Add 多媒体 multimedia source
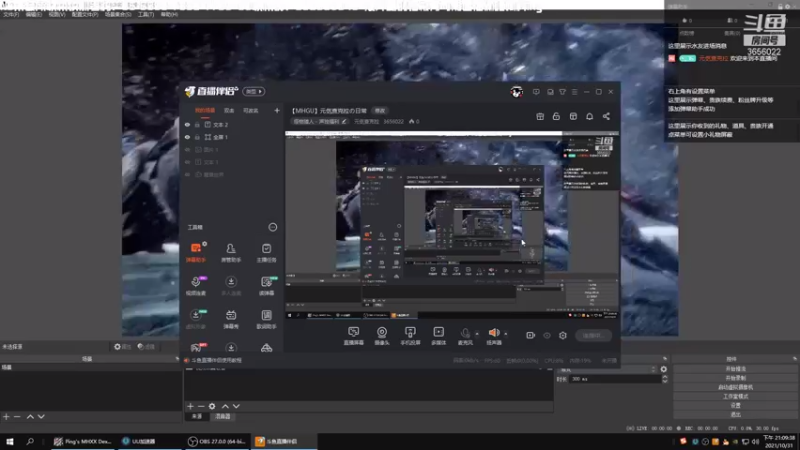This screenshot has width=800, height=450. 439,336
